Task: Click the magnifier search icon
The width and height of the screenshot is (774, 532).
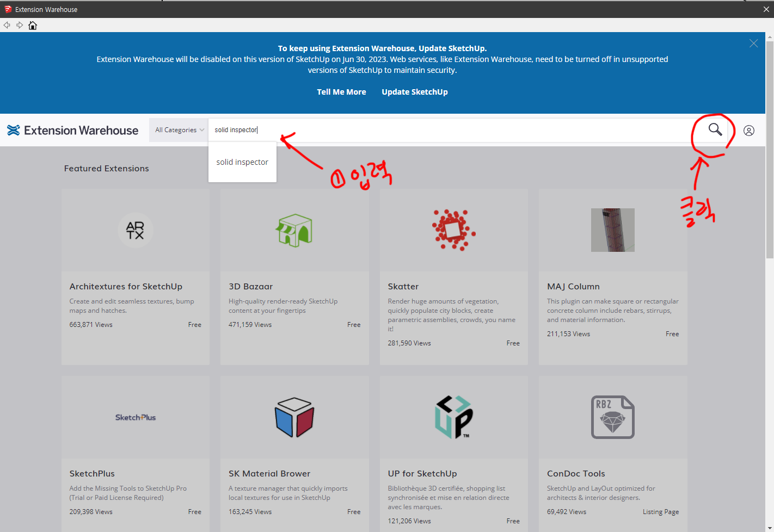Action: [715, 129]
